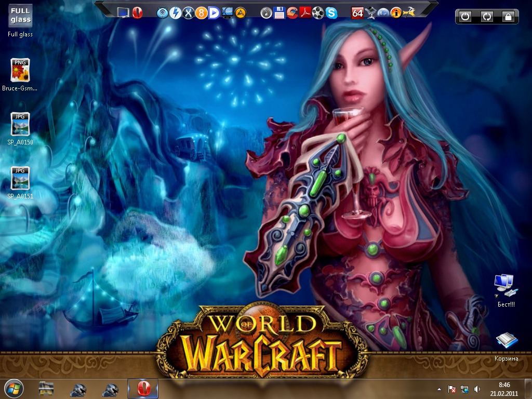Viewport: 532px width, 399px height.
Task: Open the tools icon at dock's right end
Action: [409, 13]
